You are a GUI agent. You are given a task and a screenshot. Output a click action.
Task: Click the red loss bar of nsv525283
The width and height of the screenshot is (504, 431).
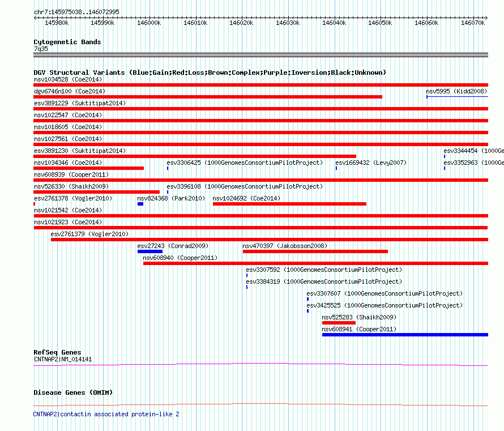pyautogui.click(x=339, y=323)
